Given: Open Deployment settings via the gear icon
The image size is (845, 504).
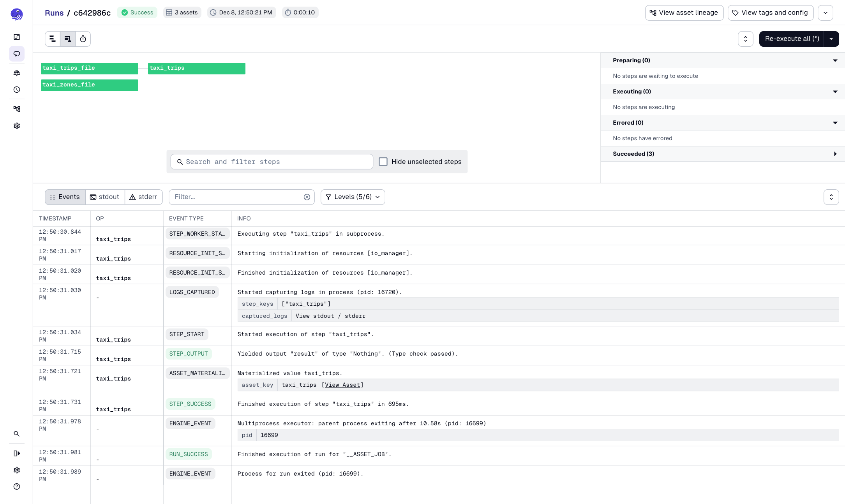Looking at the screenshot, I should (17, 125).
